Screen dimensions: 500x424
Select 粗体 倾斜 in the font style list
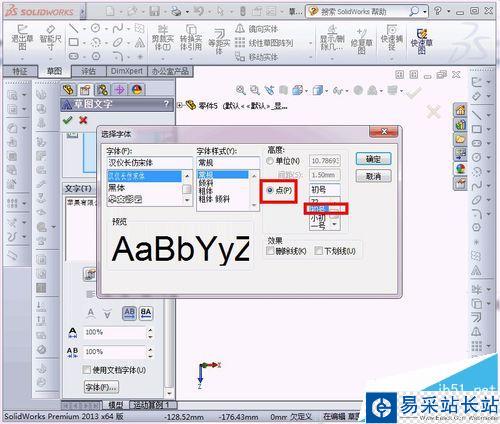[x=215, y=199]
